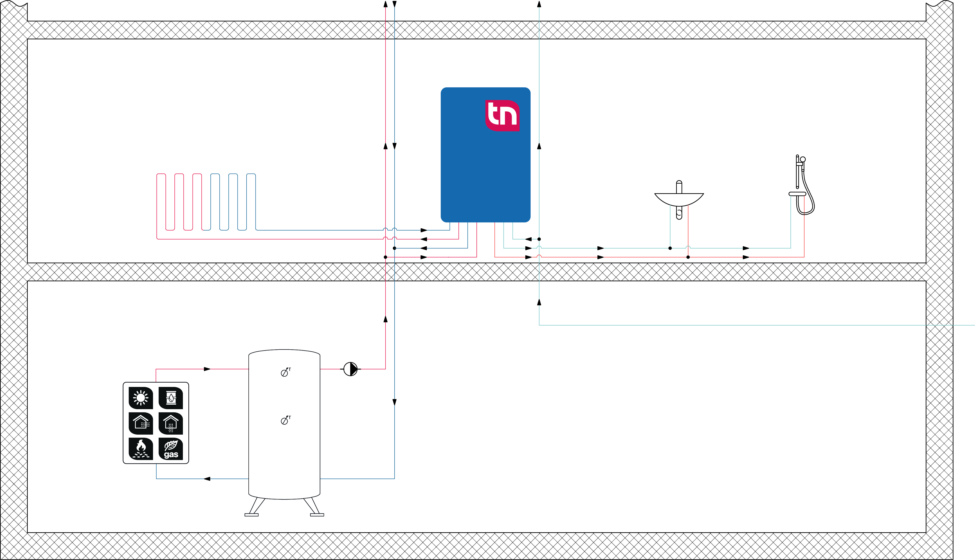Click junction dot on cold water riser
Viewport: 975px width, 560px height.
click(x=539, y=239)
